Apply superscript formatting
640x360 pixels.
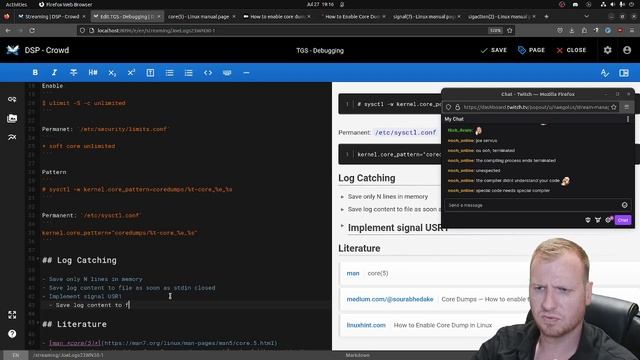point(131,73)
